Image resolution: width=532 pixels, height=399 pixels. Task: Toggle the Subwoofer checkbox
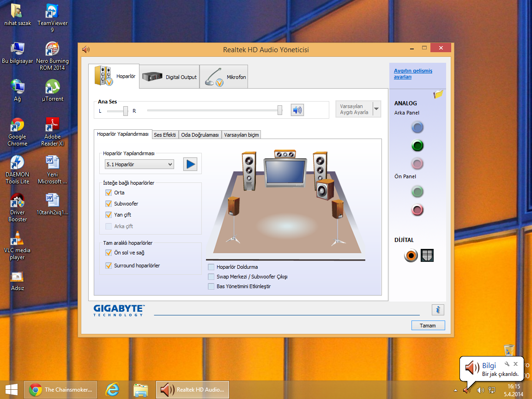[109, 204]
